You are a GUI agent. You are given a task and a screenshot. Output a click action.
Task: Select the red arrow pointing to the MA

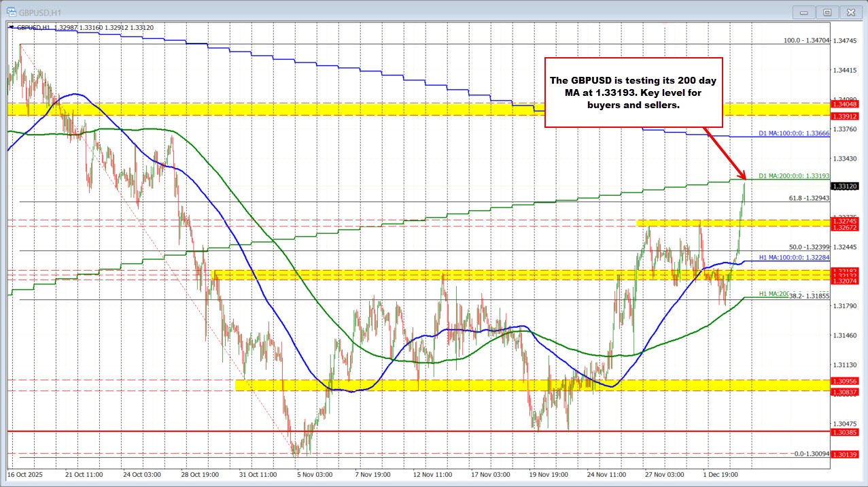(x=724, y=151)
